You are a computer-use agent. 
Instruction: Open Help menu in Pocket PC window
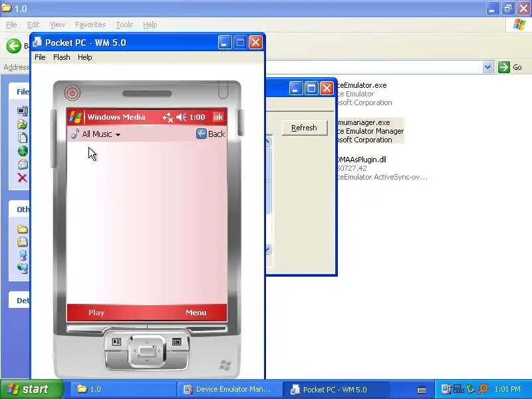(85, 57)
